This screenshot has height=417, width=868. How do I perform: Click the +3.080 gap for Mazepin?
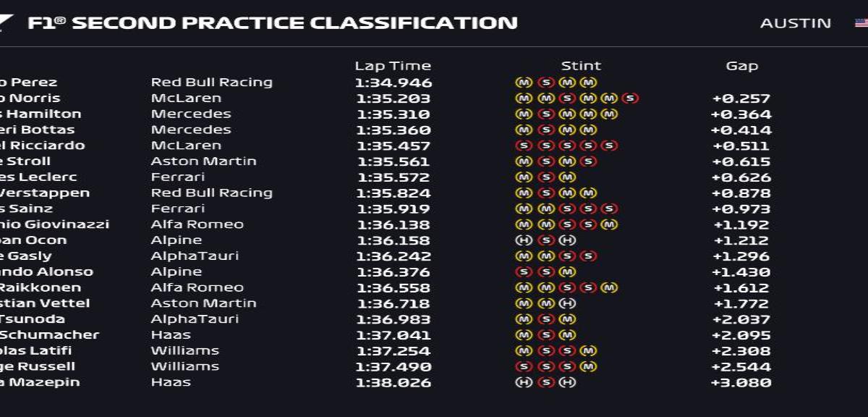click(x=741, y=382)
